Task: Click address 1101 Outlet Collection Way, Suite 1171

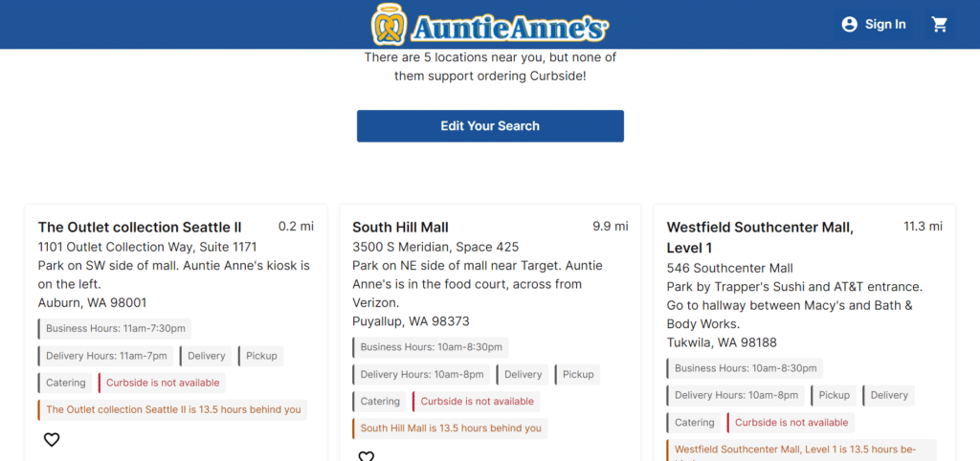Action: (x=147, y=247)
